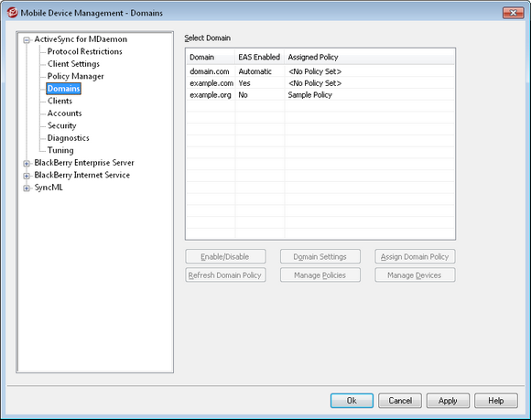The width and height of the screenshot is (531, 420).
Task: Click the MDaemon app icon in title bar
Action: 12,13
